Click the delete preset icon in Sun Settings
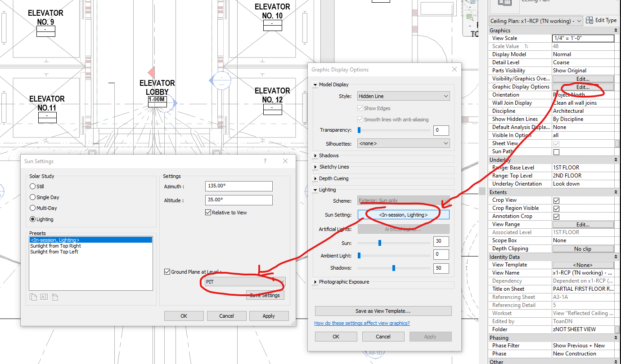Screen dimensions: 621x364 tap(54, 297)
